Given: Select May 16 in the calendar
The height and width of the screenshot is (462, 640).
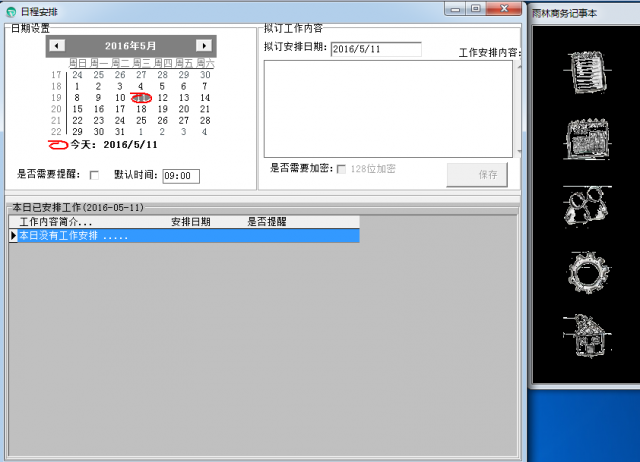Looking at the screenshot, I should coord(99,109).
